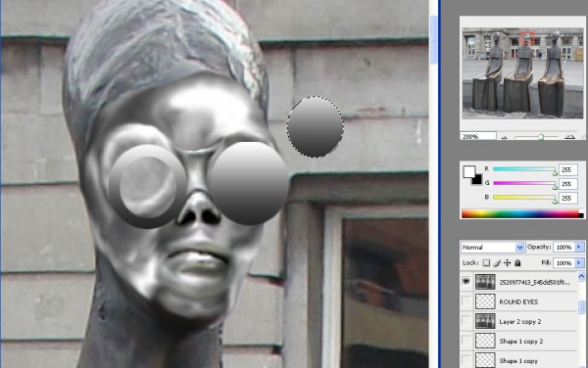The width and height of the screenshot is (588, 368).
Task: Click the Fill 100% field
Action: (563, 263)
